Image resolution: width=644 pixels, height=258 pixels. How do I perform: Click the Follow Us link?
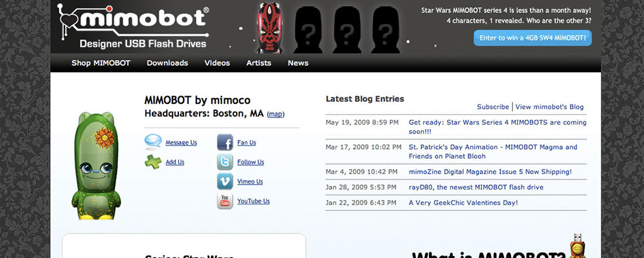pos(251,162)
